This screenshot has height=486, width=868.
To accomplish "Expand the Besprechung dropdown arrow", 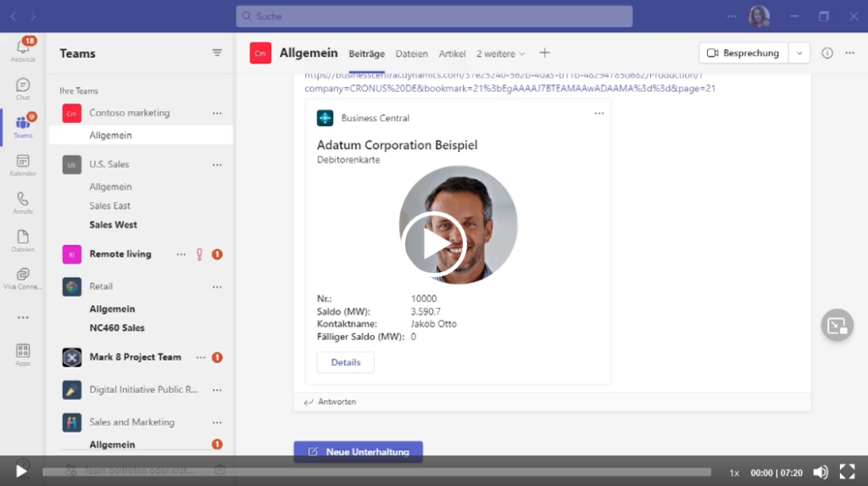I will [799, 53].
